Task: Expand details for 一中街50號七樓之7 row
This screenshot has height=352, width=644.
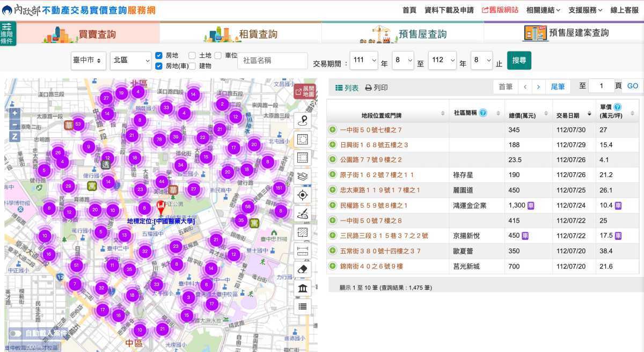Action: point(333,130)
